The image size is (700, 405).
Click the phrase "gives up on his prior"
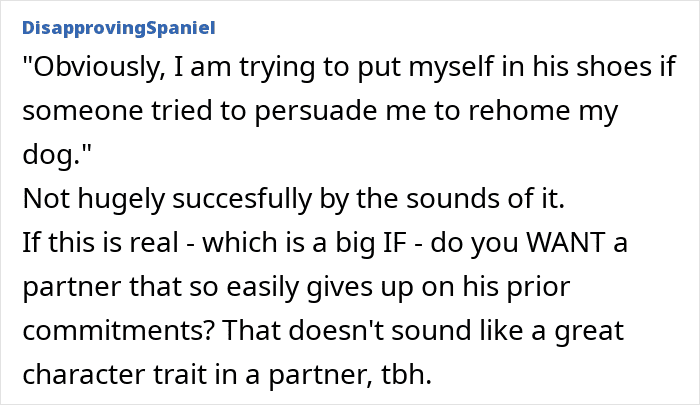[438, 286]
